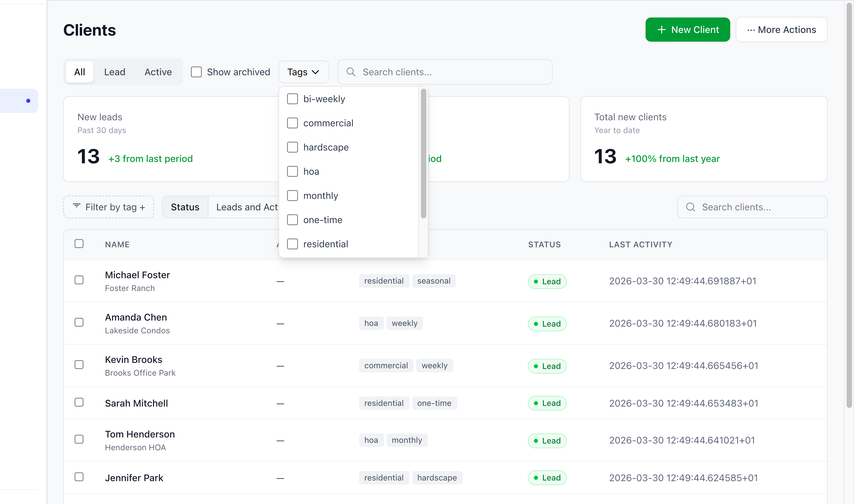
Task: Switch to the Active tab
Action: coord(158,72)
